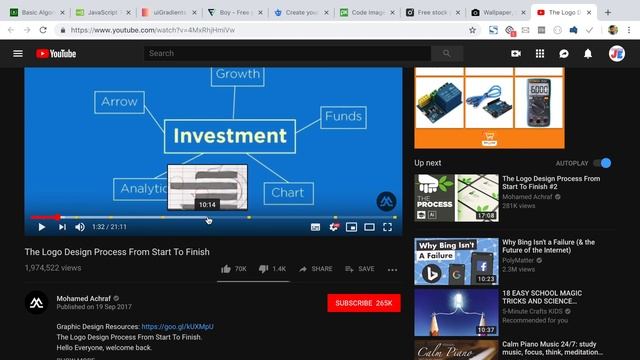Play the video
Viewport: 640px width, 360px height.
(x=42, y=227)
